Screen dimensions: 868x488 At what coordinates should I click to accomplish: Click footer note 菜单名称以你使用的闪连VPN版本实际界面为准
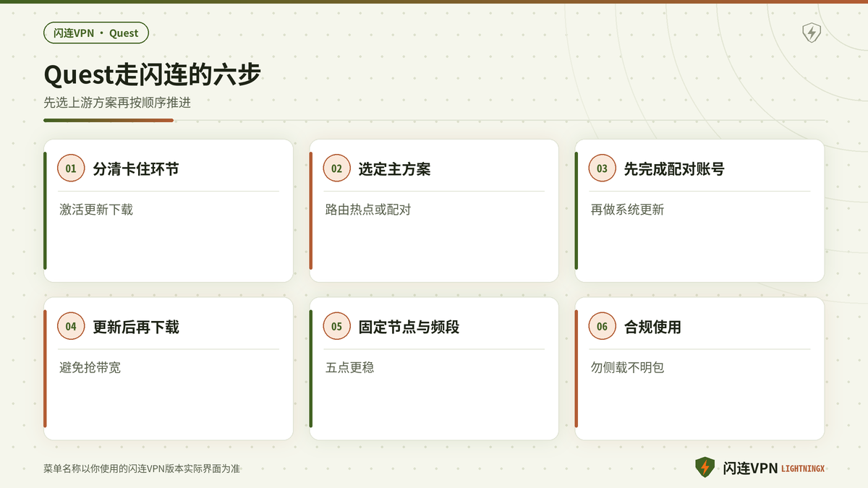click(x=142, y=468)
